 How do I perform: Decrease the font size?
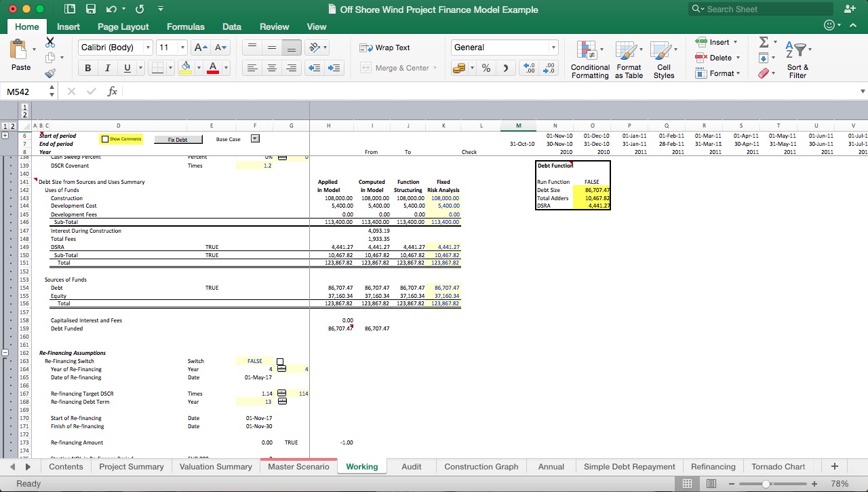coord(221,48)
